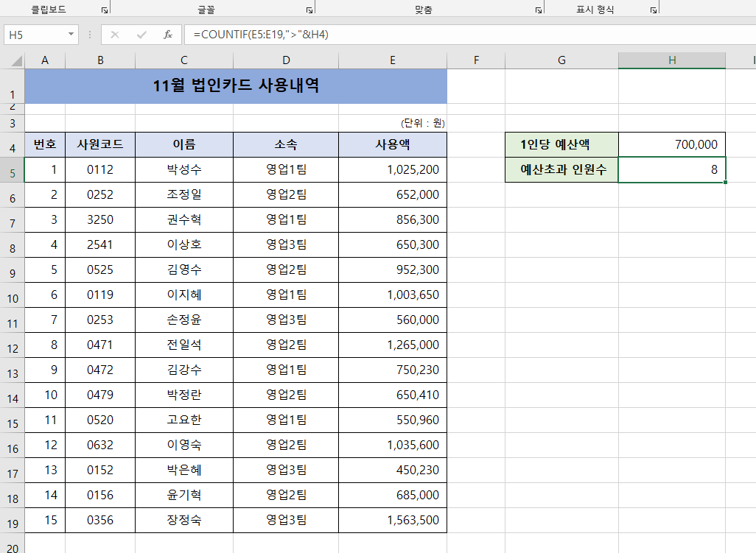Click the 이름 header cell

184,144
